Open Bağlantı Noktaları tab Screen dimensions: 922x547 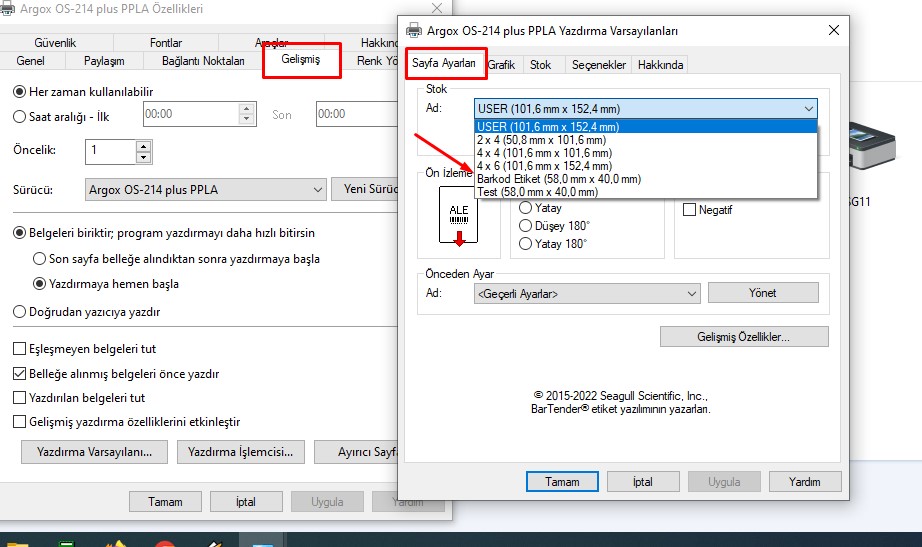pyautogui.click(x=203, y=61)
